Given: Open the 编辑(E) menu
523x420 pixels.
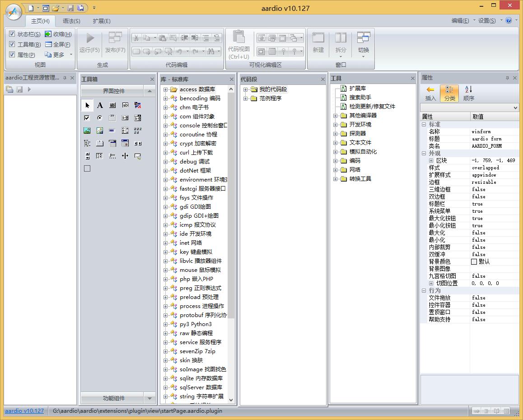Looking at the screenshot, I should click(x=460, y=21).
